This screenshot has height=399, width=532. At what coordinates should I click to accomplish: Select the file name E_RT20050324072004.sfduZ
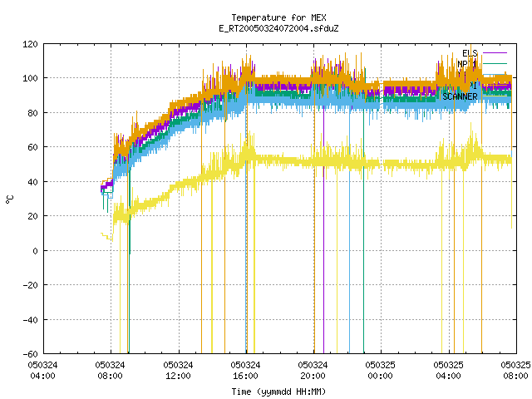pos(278,28)
